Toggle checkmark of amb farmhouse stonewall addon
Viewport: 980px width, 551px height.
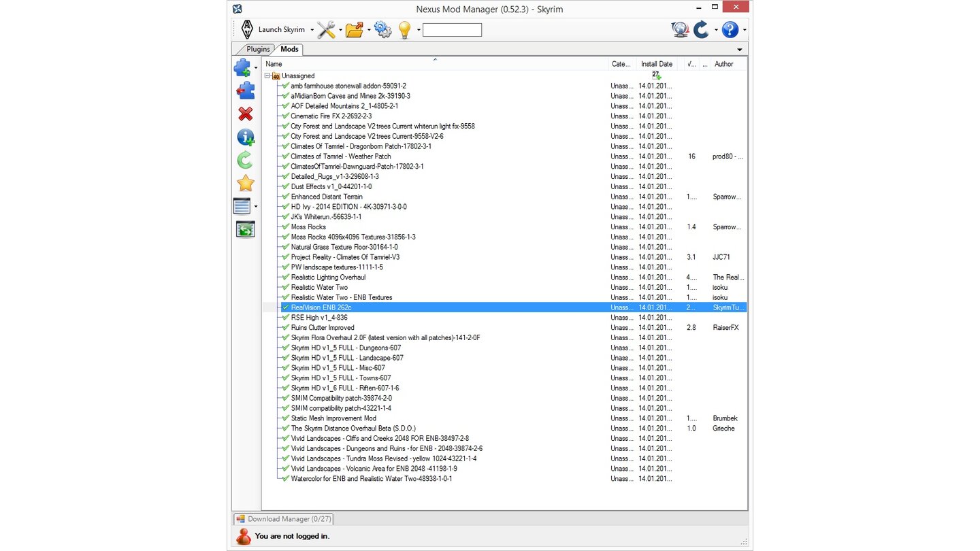click(286, 86)
